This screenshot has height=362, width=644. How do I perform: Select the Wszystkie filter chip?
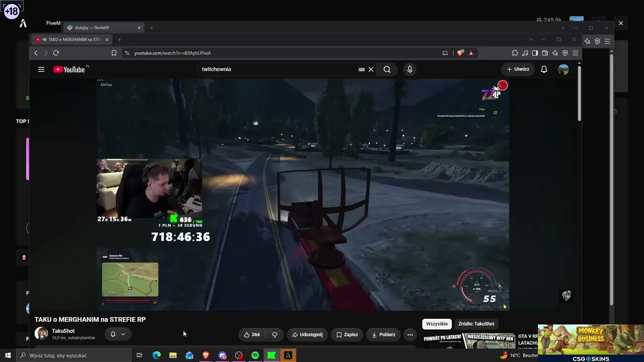click(437, 324)
